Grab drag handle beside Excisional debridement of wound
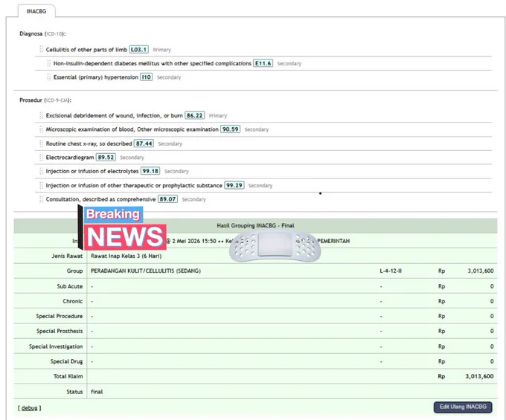This screenshot has height=420, width=506. [x=42, y=115]
